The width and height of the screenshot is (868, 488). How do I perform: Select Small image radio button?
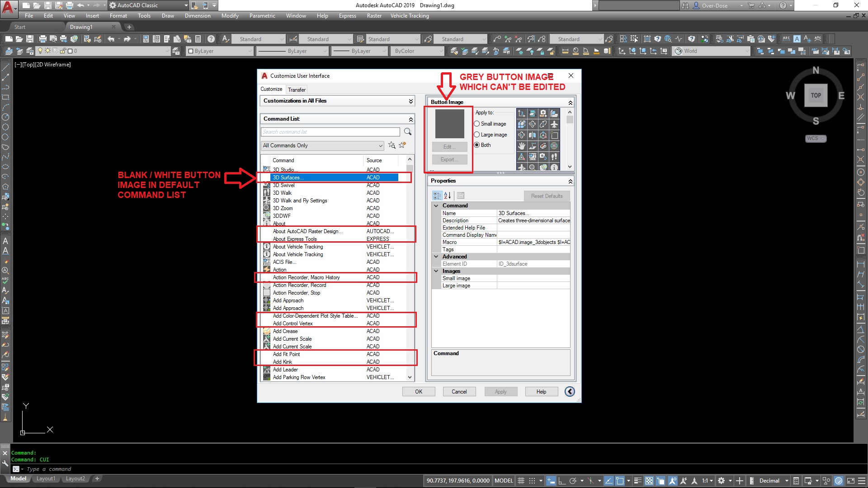[x=476, y=124]
